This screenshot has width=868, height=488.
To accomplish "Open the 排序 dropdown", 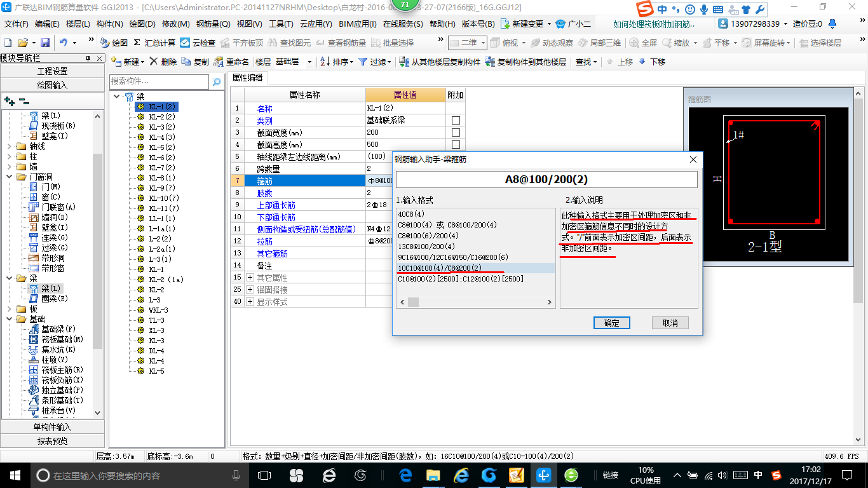I will [336, 62].
